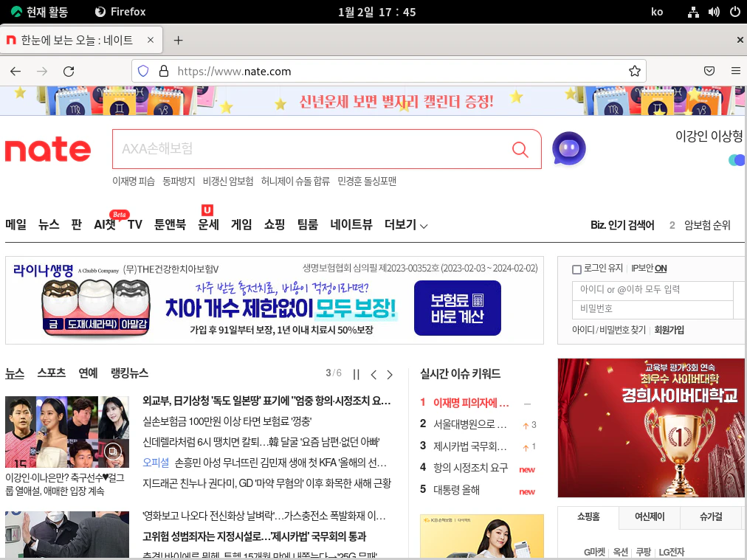Click the 아이디 login input field
This screenshot has height=560, width=747.
pos(653,290)
